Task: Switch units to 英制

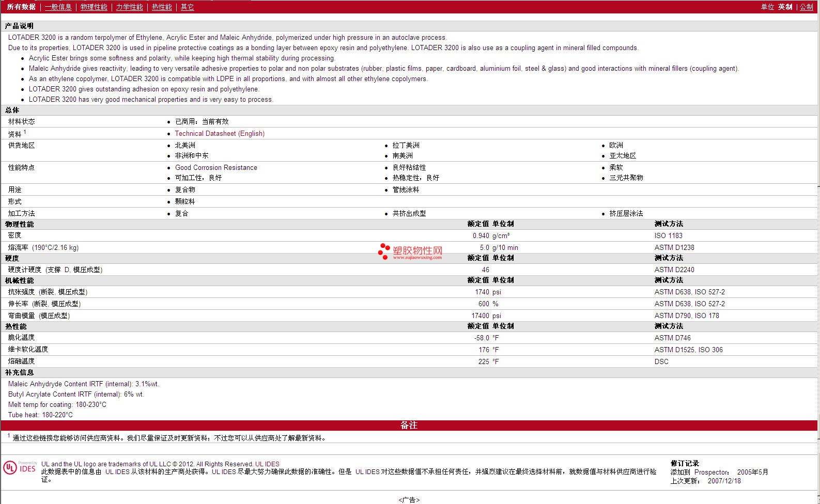Action: click(x=785, y=7)
